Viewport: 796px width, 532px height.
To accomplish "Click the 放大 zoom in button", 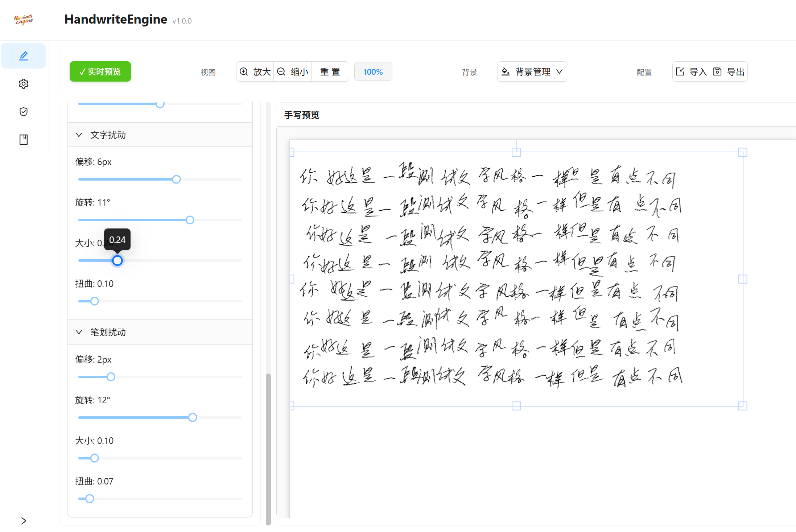I will coord(255,72).
